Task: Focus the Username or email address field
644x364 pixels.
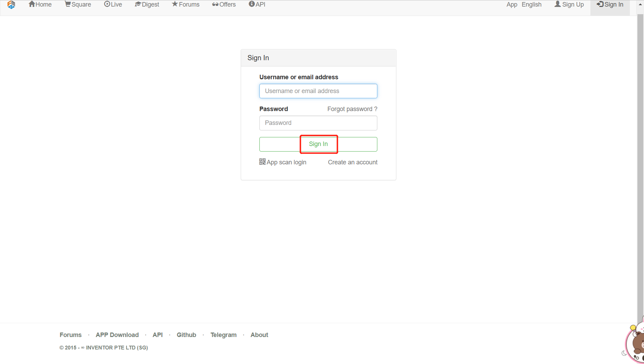Action: [x=318, y=91]
